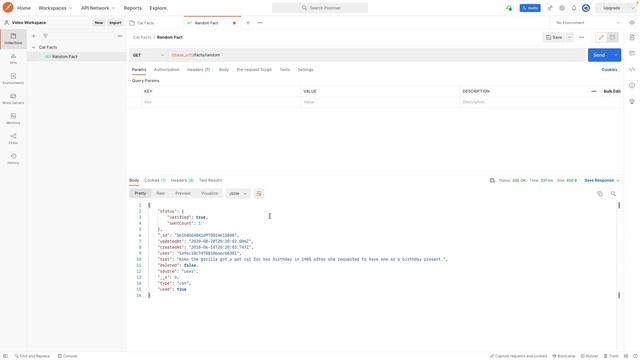Image resolution: width=640 pixels, height=360 pixels.
Task: Open the user avatar menu
Action: pyautogui.click(x=586, y=8)
